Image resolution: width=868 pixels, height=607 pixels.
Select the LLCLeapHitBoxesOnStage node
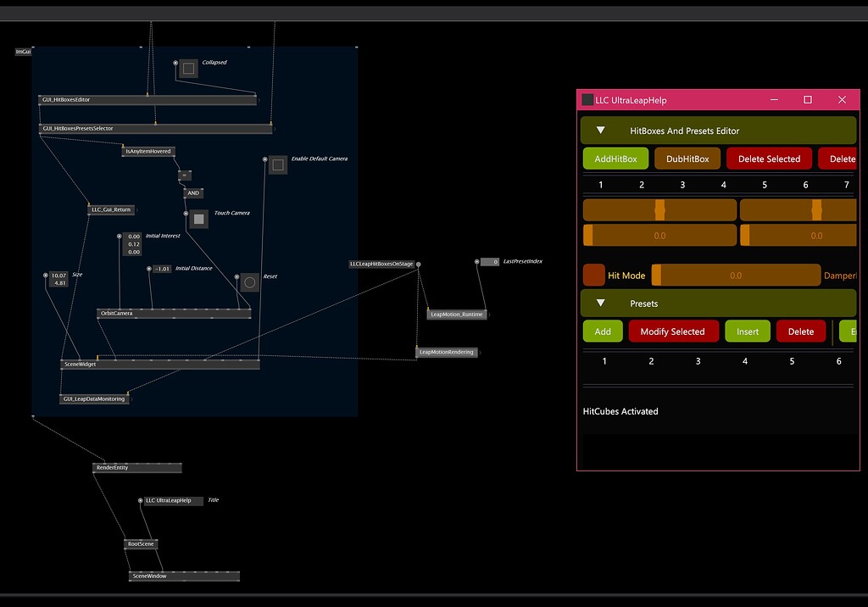point(381,265)
